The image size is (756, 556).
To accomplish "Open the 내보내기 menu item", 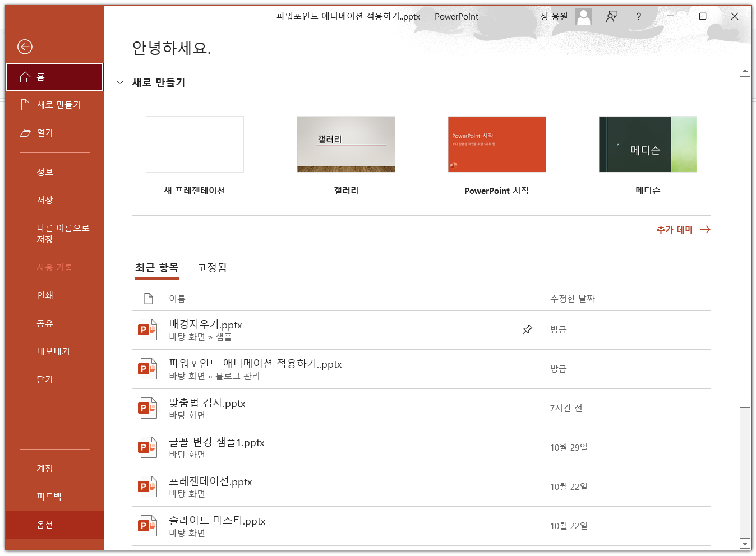I will tap(54, 351).
